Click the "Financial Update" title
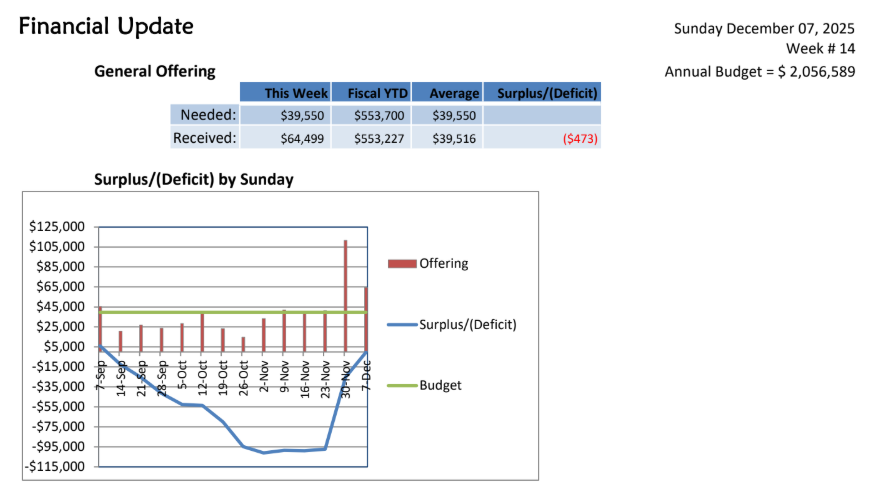This screenshot has width=870, height=488. (x=106, y=27)
